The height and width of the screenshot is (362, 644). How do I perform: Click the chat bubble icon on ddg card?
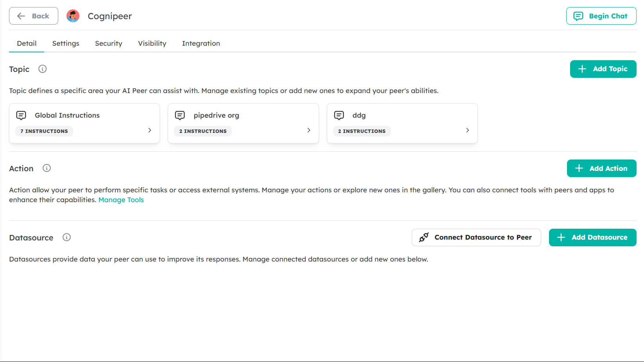(x=339, y=115)
